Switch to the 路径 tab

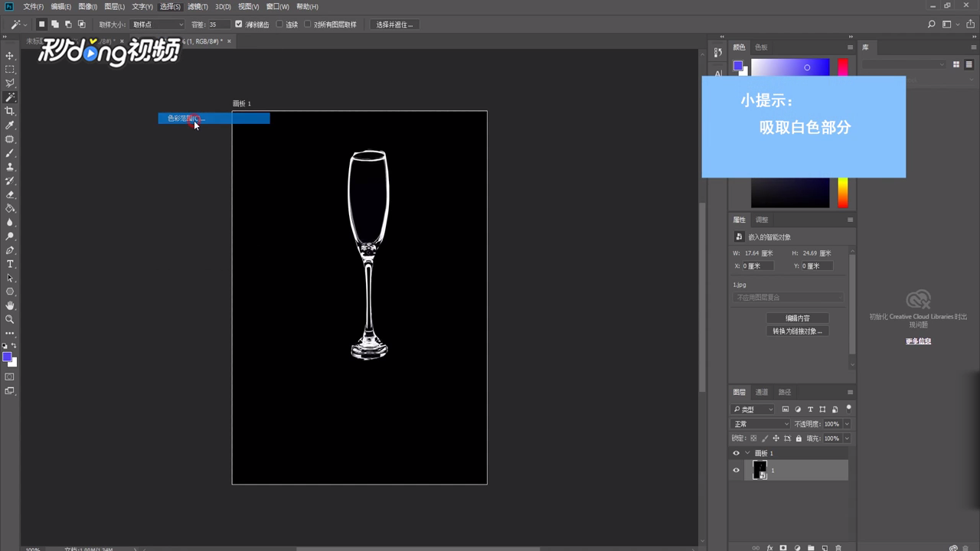pyautogui.click(x=785, y=392)
